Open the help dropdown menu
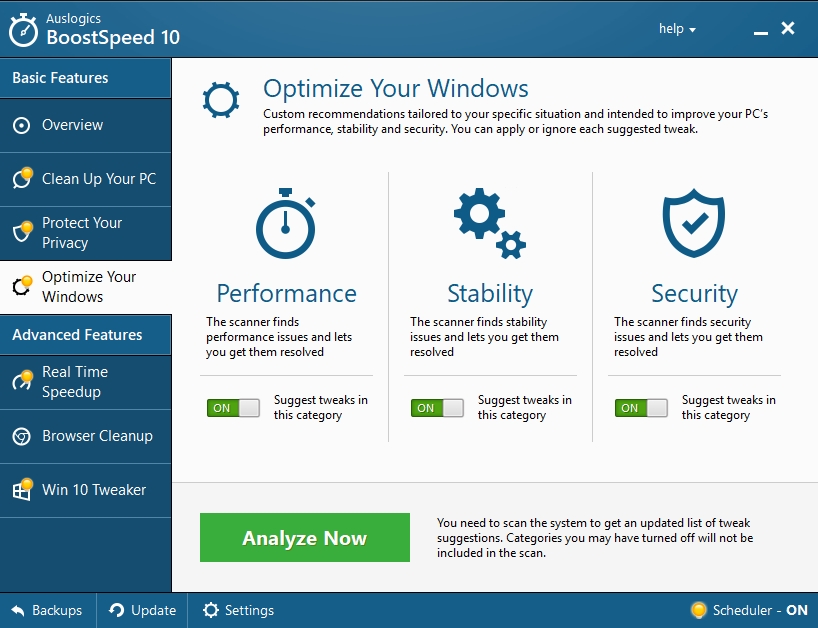The image size is (818, 628). tap(677, 29)
